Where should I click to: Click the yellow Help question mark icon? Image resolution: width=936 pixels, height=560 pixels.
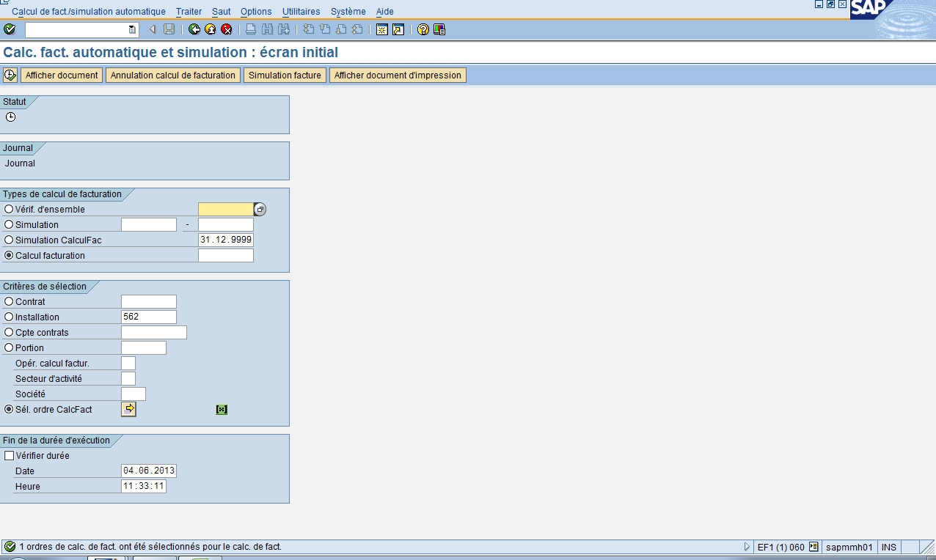pyautogui.click(x=423, y=29)
